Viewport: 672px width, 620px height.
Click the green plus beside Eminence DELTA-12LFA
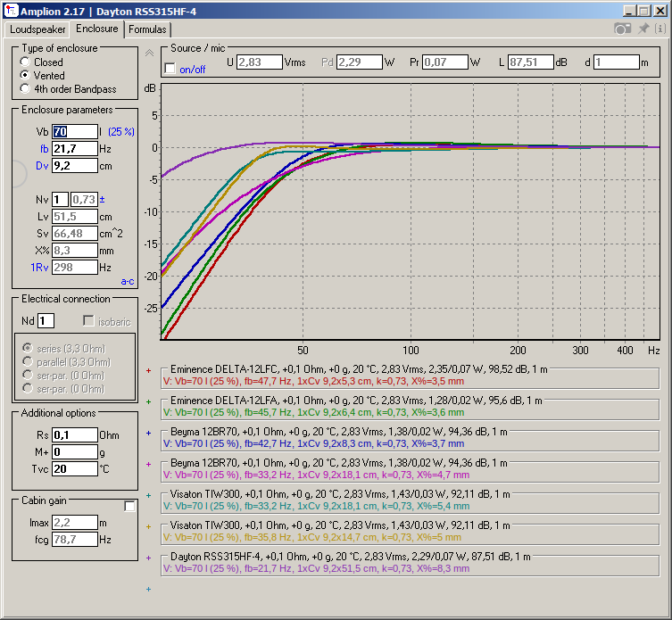click(149, 402)
